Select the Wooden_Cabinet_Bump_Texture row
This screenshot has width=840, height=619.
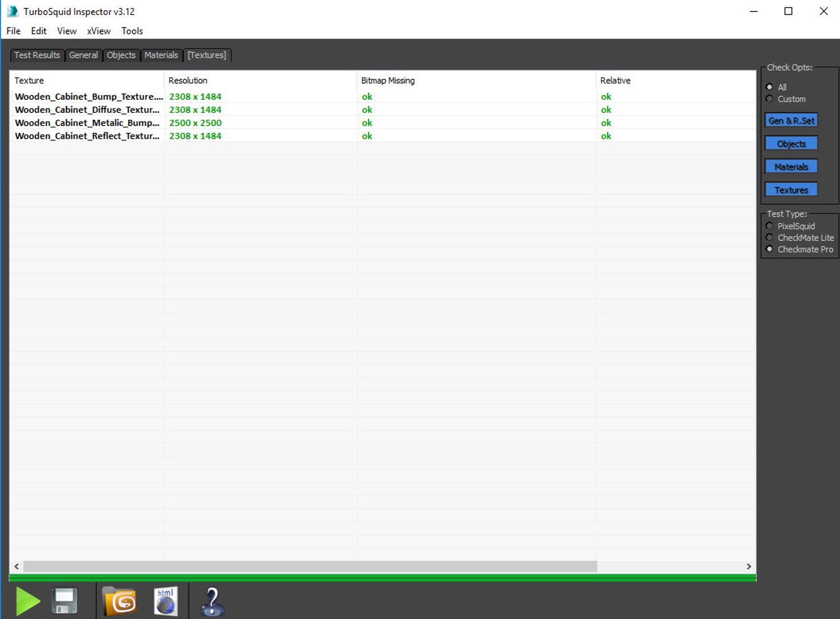coord(382,97)
